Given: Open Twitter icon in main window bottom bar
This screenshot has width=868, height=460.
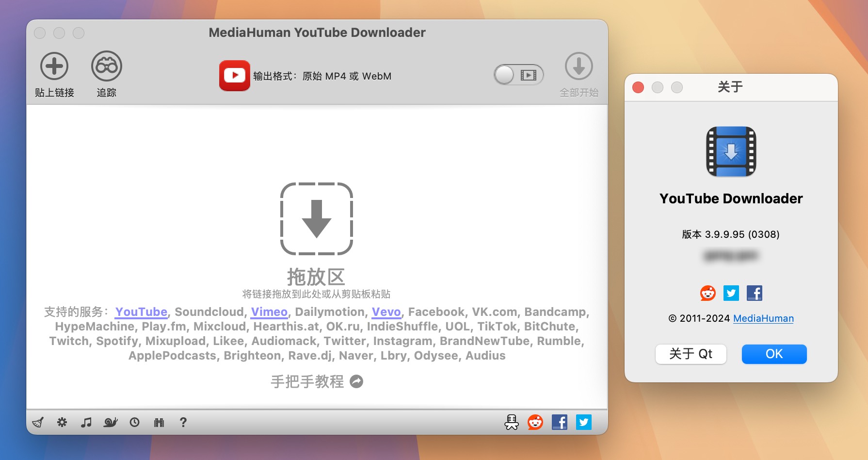Looking at the screenshot, I should 584,422.
